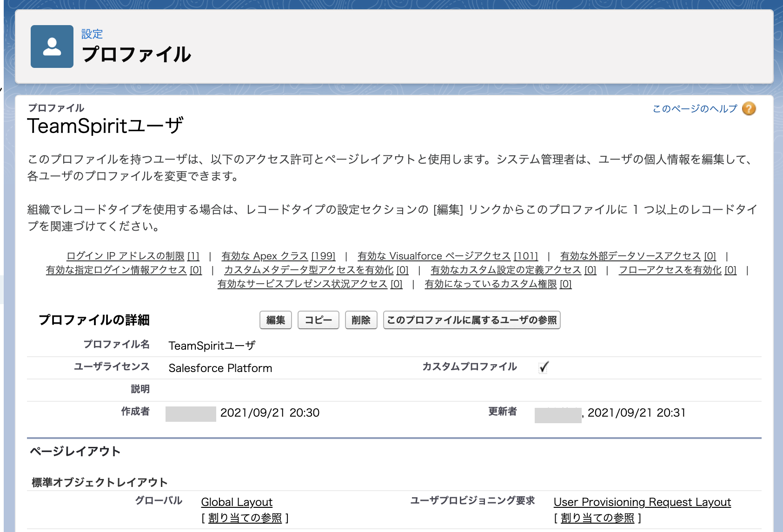Toggle the カスタムプロファイル checkbox
The image size is (783, 532).
[543, 367]
